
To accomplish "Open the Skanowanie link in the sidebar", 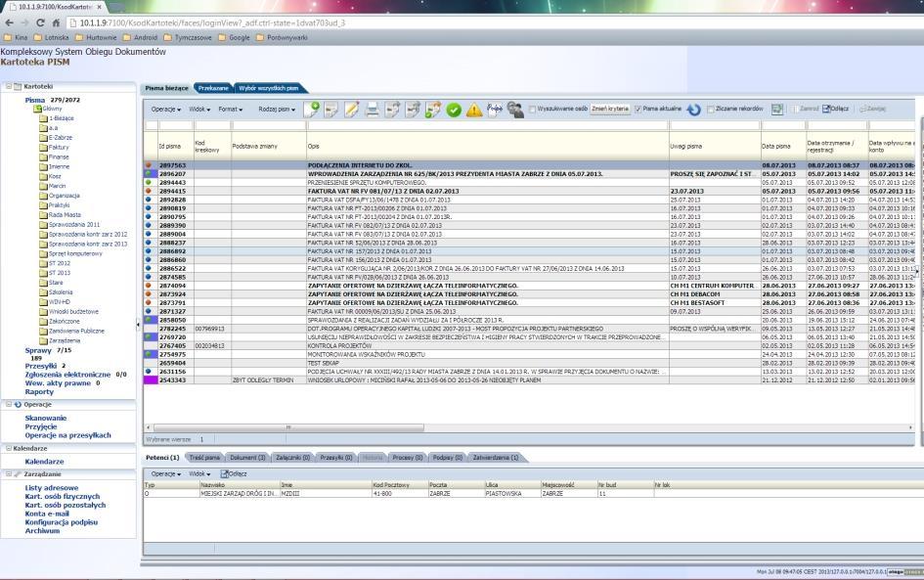I will (x=45, y=418).
